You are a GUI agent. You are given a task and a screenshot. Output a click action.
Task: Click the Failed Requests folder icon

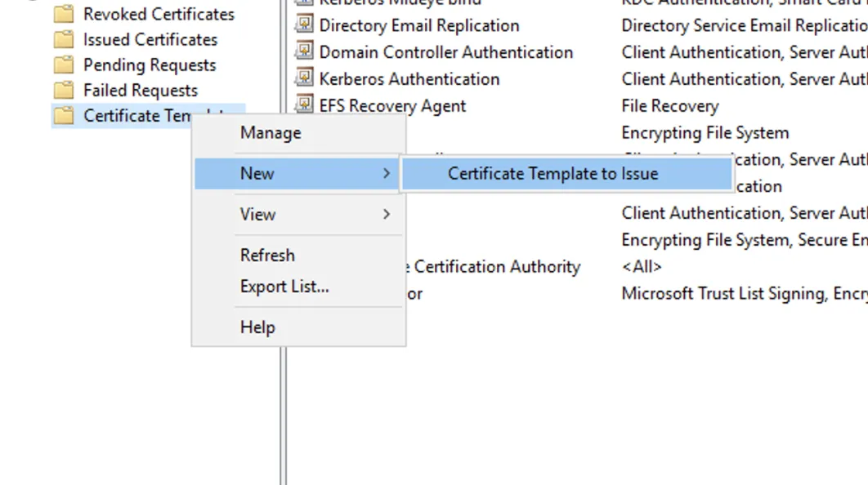(x=62, y=90)
